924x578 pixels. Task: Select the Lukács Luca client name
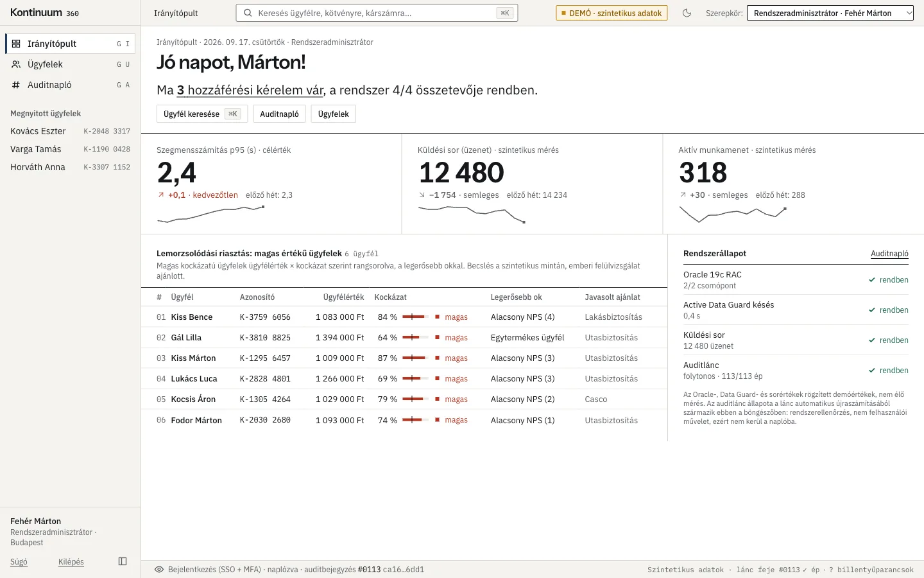(194, 379)
